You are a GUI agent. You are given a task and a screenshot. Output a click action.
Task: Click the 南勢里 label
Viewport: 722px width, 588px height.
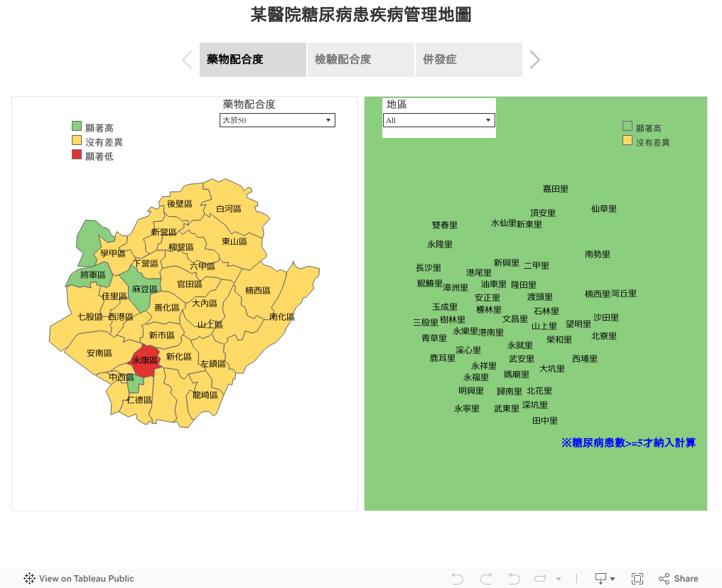point(597,255)
